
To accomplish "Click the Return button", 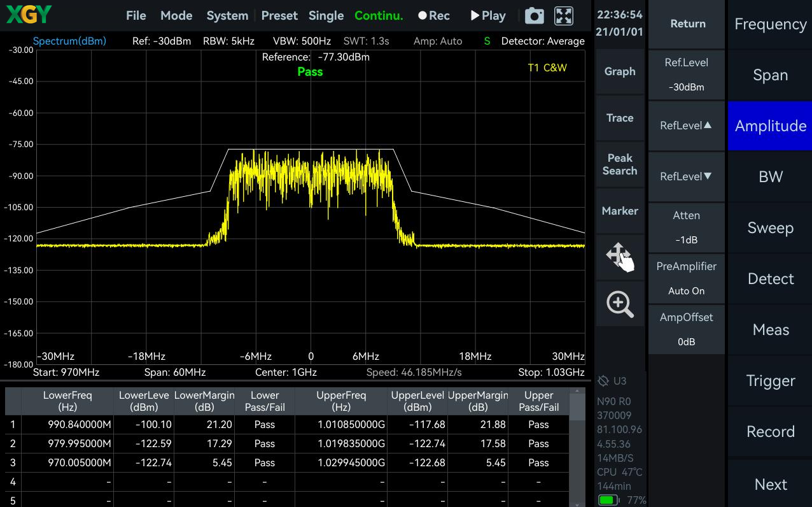I will click(x=687, y=24).
